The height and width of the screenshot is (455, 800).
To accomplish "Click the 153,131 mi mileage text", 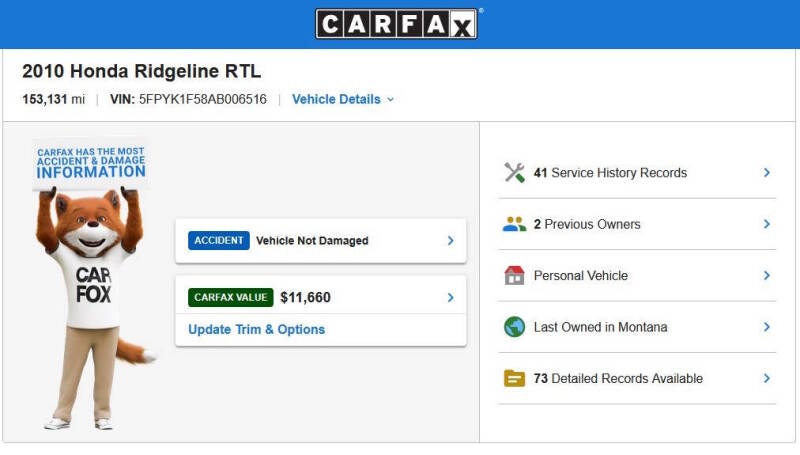I will click(x=54, y=99).
